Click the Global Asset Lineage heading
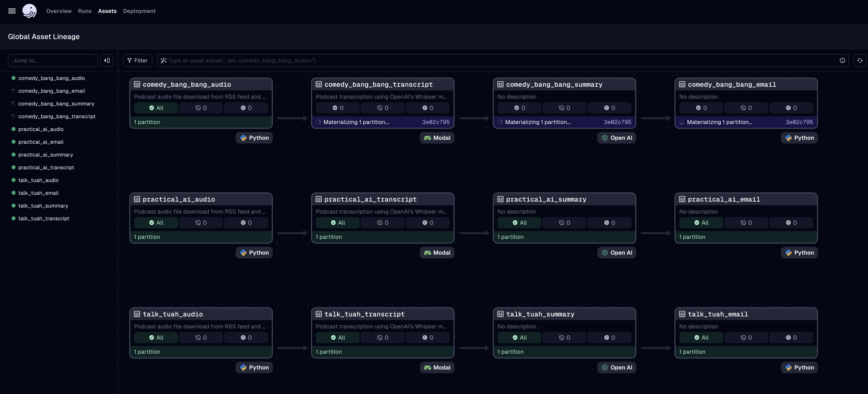 [x=44, y=37]
